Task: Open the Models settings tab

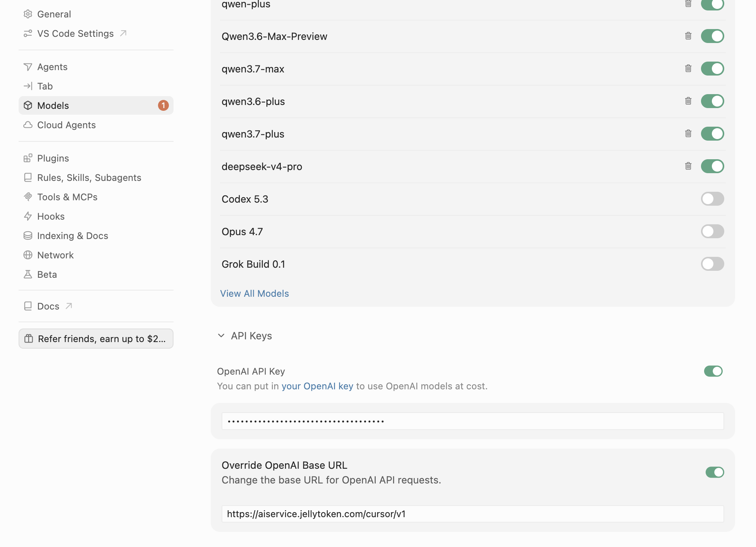Action: click(x=96, y=105)
